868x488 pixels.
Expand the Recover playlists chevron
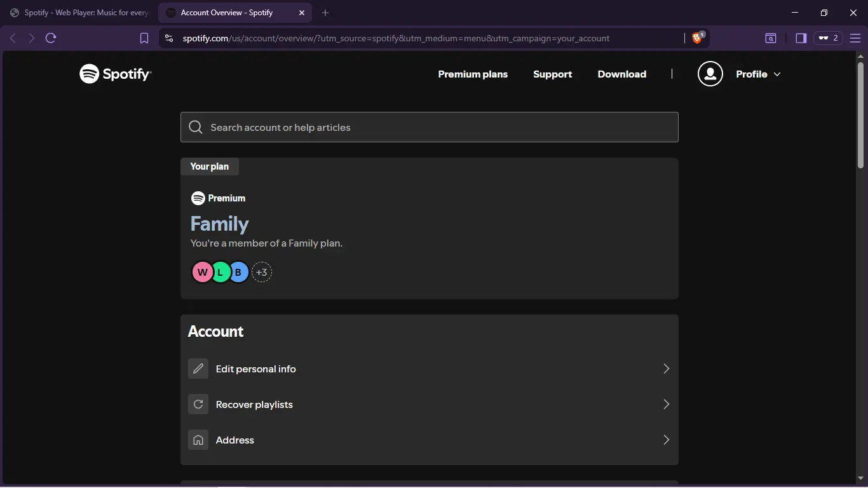click(x=666, y=404)
